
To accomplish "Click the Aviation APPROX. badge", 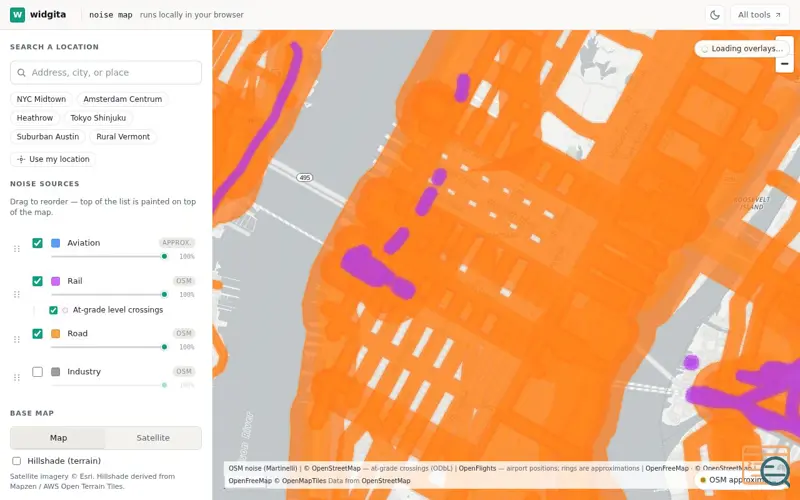I will [x=177, y=243].
